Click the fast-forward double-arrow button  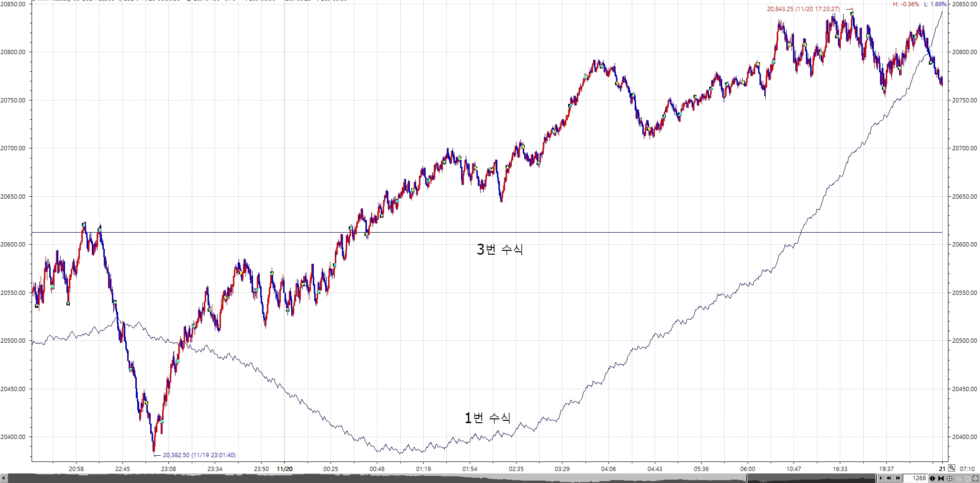898,478
